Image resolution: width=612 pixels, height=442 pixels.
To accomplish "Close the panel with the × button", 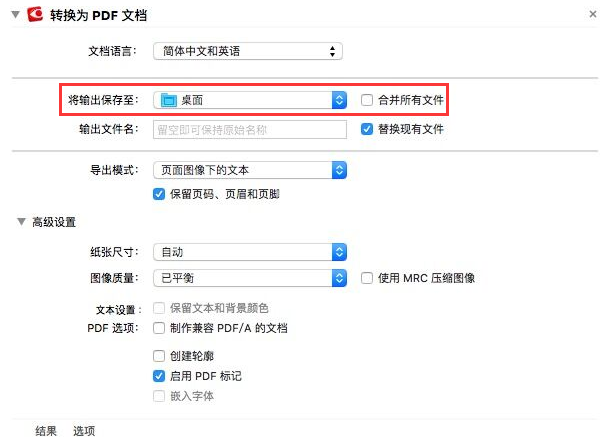I will (x=594, y=14).
